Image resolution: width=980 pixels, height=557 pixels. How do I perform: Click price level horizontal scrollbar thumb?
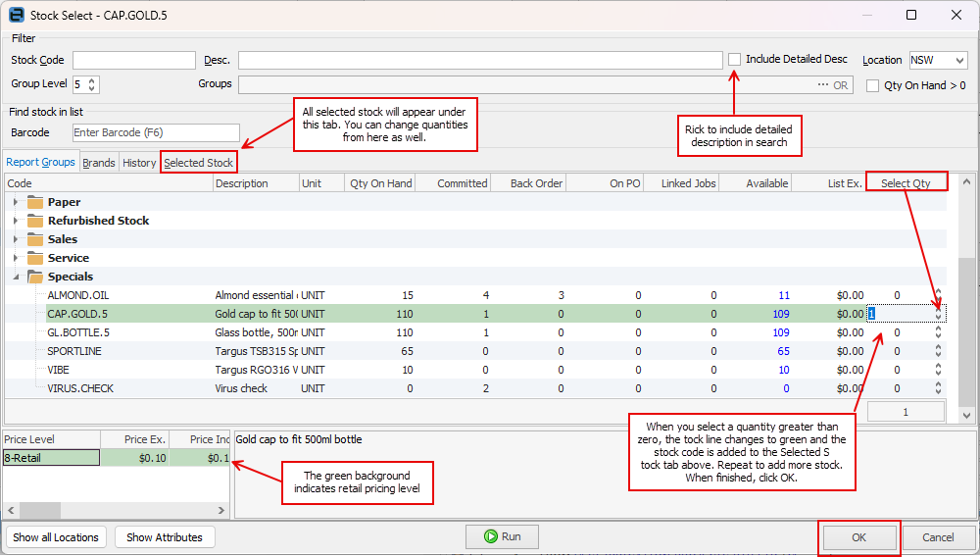coord(40,511)
